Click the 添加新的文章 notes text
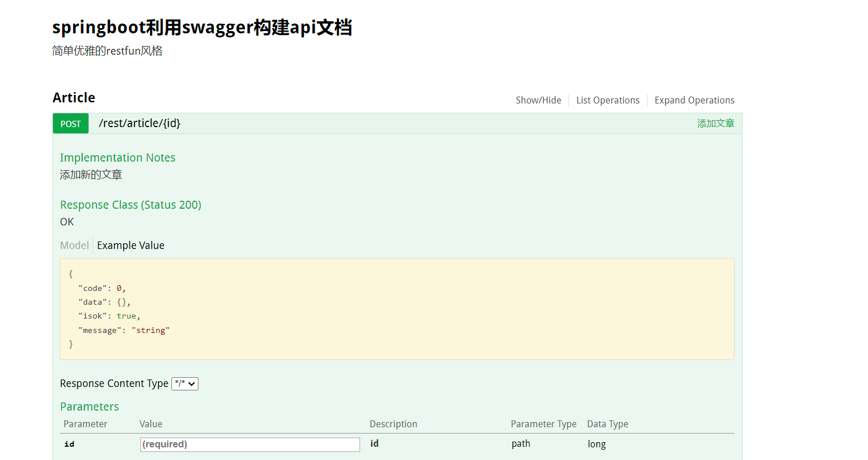Image resolution: width=868 pixels, height=460 pixels. tap(91, 175)
